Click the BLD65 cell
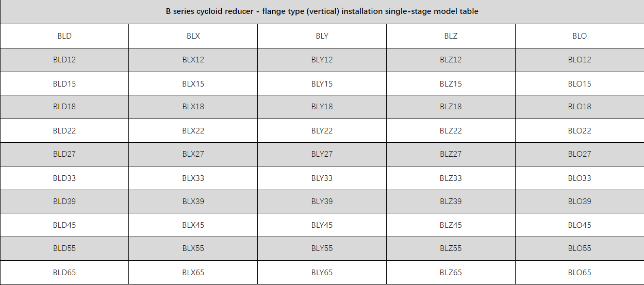The height and width of the screenshot is (285, 644). point(64,273)
